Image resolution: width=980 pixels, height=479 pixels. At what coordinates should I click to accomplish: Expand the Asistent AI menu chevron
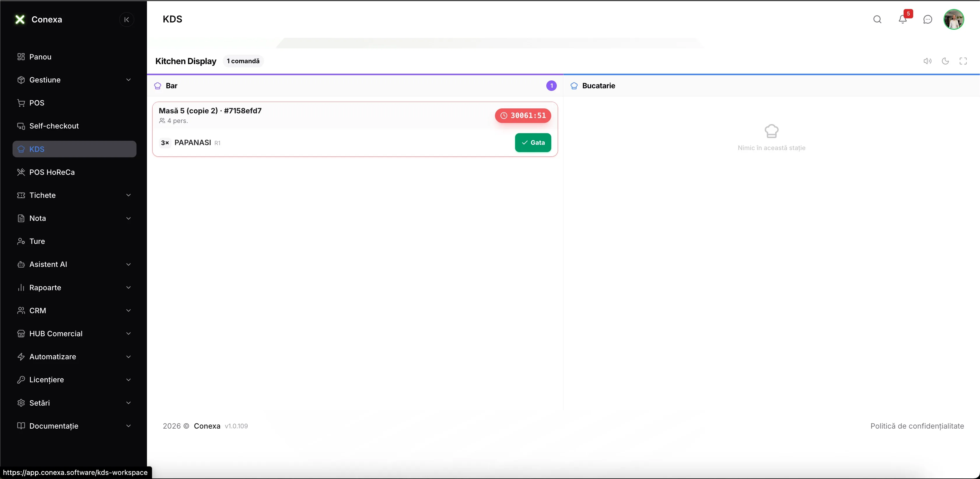(x=129, y=264)
